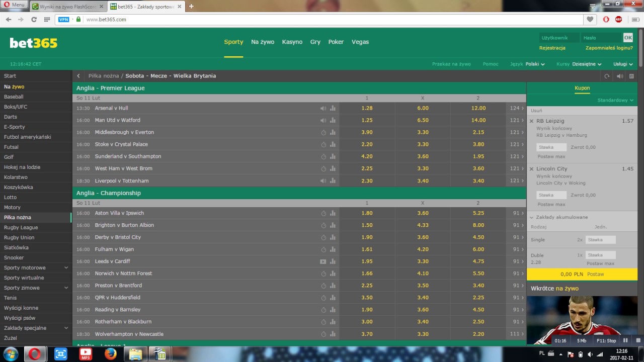Click the calculator icon above the coupon
The width and height of the screenshot is (644, 362).
coord(632,76)
